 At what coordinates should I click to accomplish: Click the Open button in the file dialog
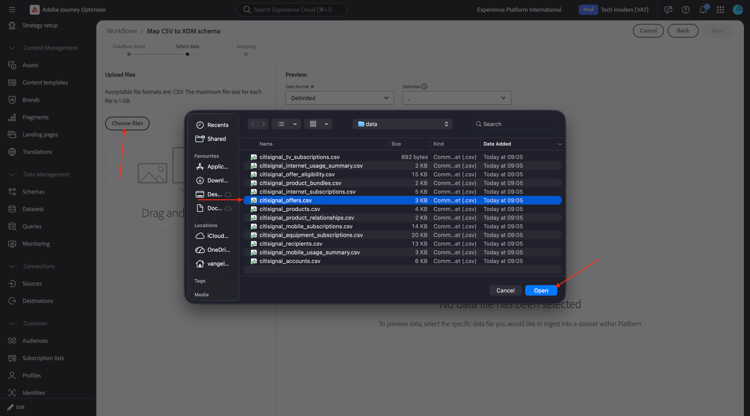[x=541, y=290]
